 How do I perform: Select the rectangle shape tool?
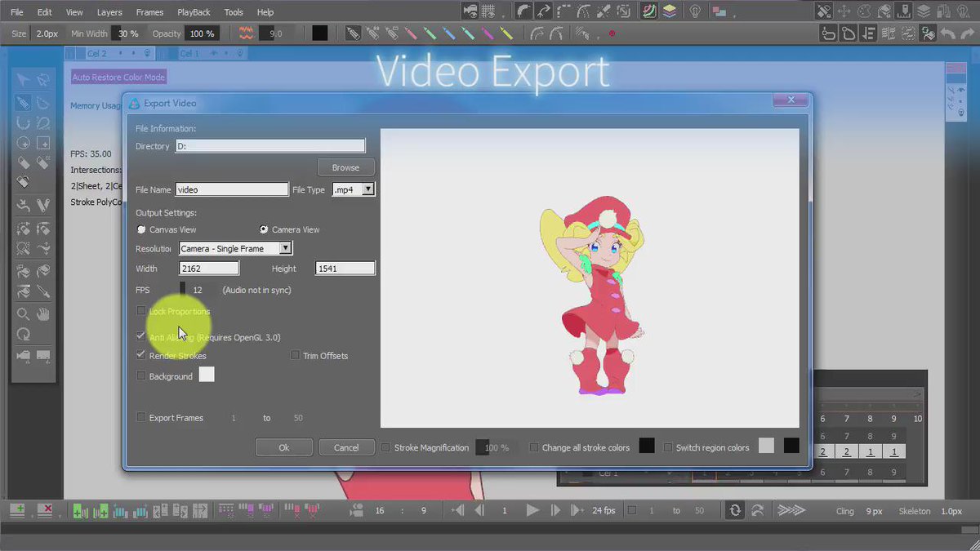click(x=43, y=143)
